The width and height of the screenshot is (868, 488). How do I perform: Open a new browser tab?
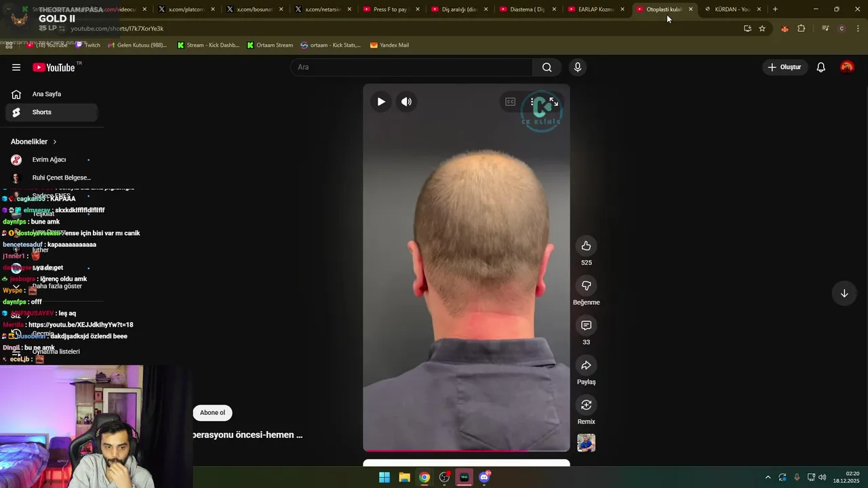(x=775, y=9)
